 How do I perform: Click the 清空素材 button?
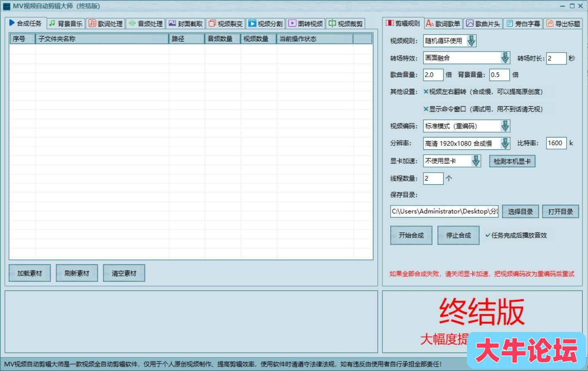124,273
